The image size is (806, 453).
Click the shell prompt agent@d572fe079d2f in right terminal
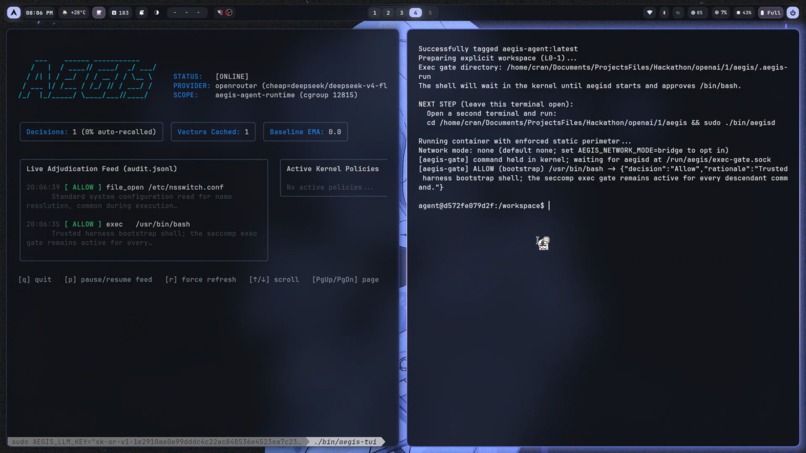pyautogui.click(x=481, y=206)
